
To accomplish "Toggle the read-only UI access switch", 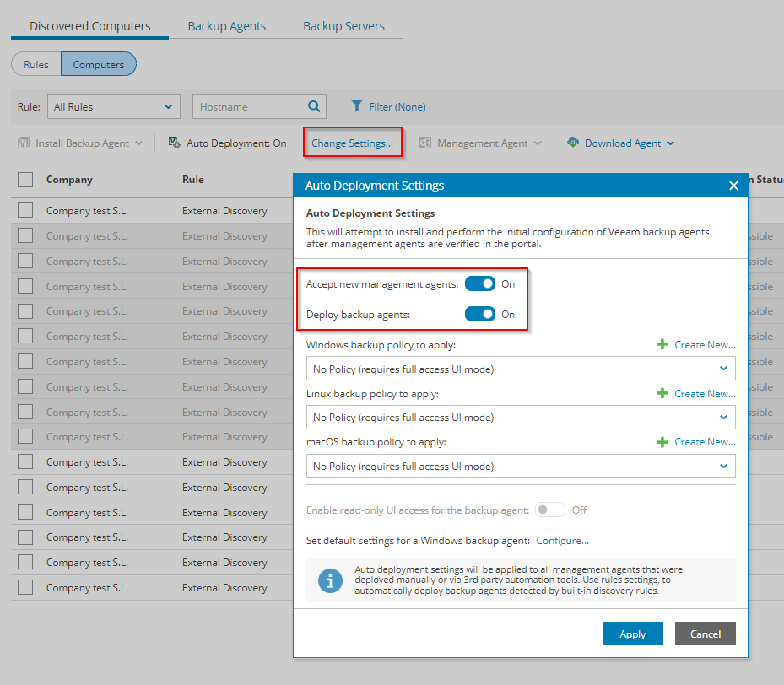I will [x=550, y=510].
